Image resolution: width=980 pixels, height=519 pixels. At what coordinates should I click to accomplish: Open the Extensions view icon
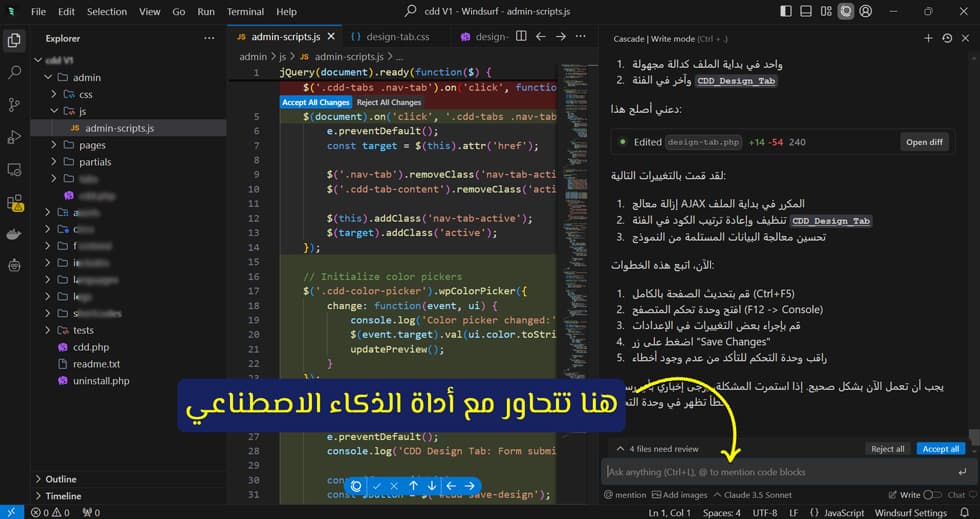click(14, 202)
